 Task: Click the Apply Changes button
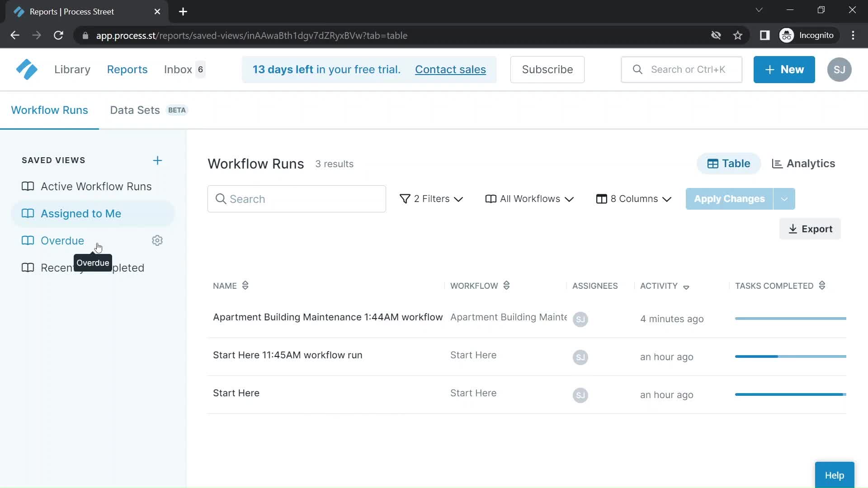(729, 199)
